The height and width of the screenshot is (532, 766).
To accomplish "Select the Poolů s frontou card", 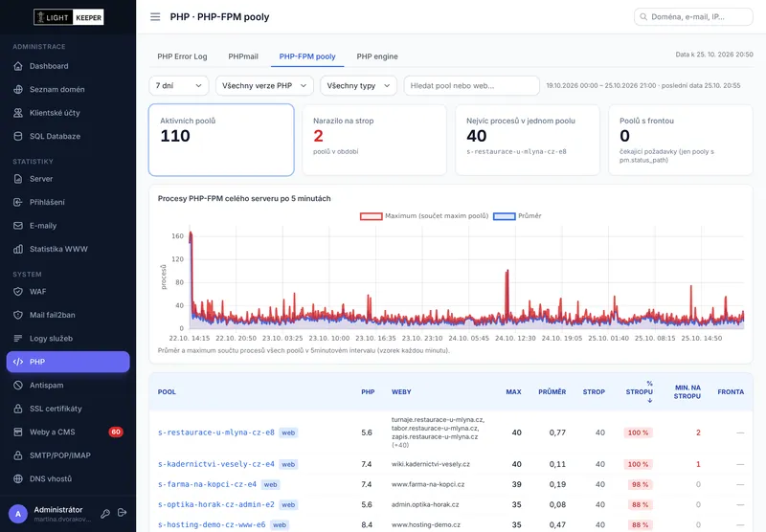I will click(x=681, y=140).
